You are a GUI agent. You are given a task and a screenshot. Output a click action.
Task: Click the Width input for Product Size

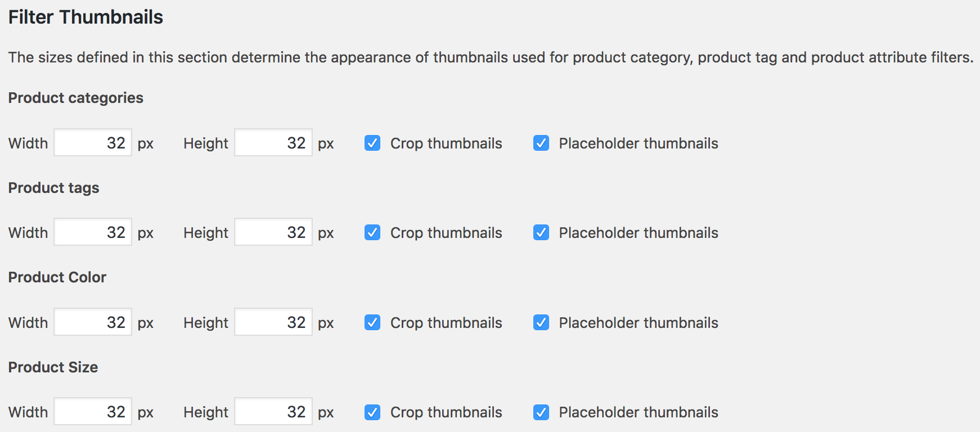pos(92,411)
